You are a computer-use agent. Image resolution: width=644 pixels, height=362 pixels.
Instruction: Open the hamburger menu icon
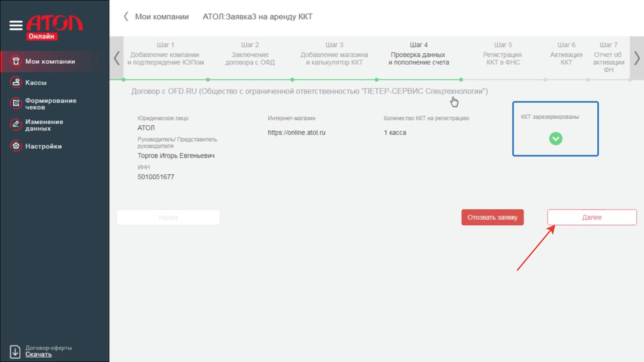[x=16, y=25]
